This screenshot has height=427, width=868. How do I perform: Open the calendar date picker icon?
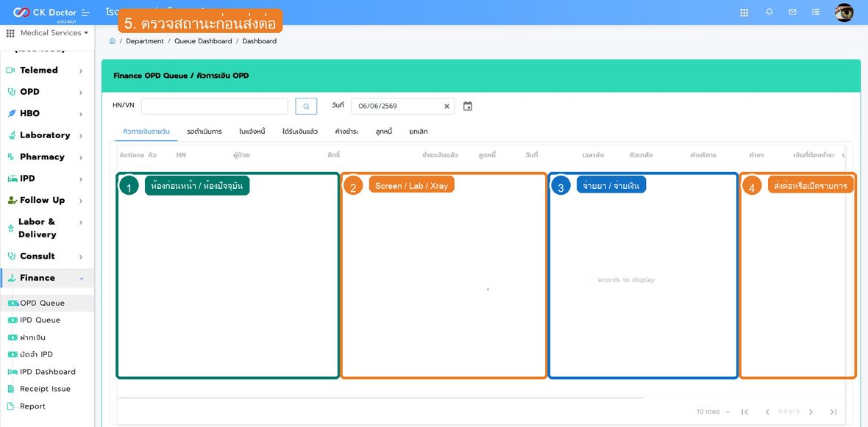pos(468,106)
